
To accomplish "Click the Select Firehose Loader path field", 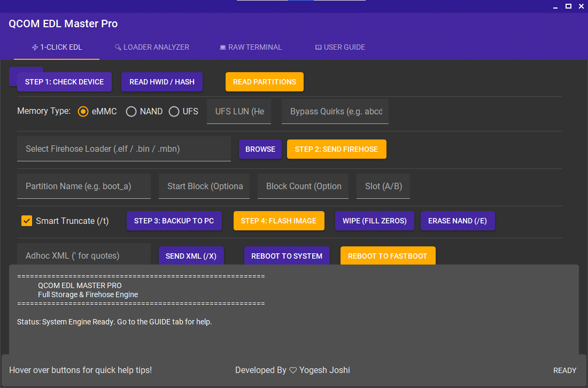I will click(x=124, y=149).
